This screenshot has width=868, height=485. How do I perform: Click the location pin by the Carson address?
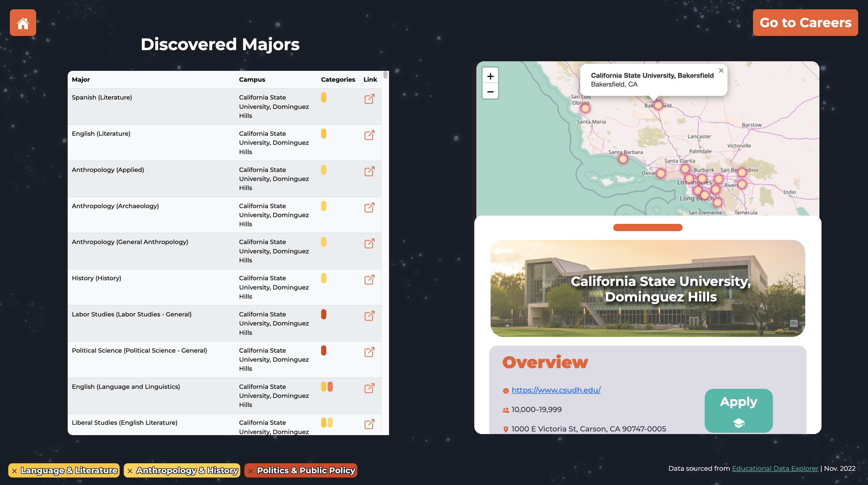pyautogui.click(x=506, y=429)
